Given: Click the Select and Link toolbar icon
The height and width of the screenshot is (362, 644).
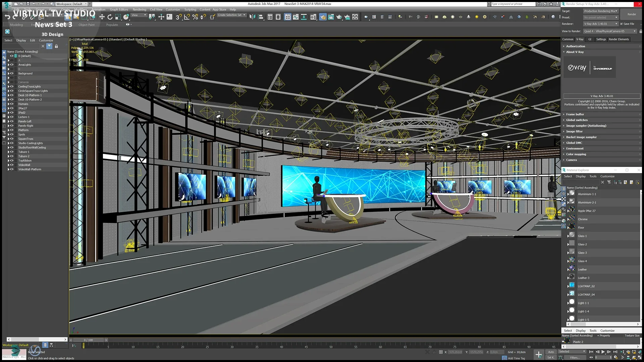Looking at the screenshot, I should coord(24,18).
